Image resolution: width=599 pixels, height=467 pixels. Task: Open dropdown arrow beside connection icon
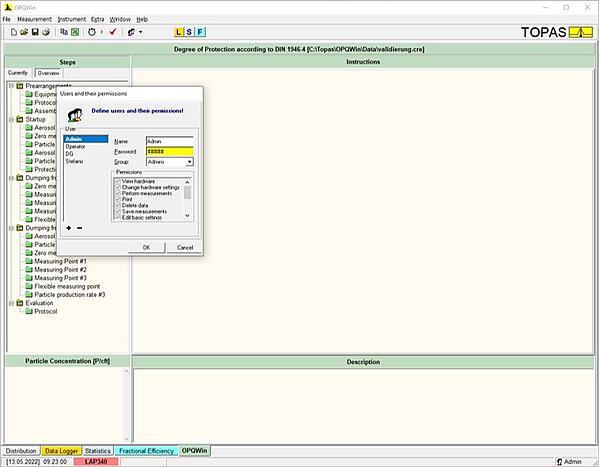click(141, 32)
